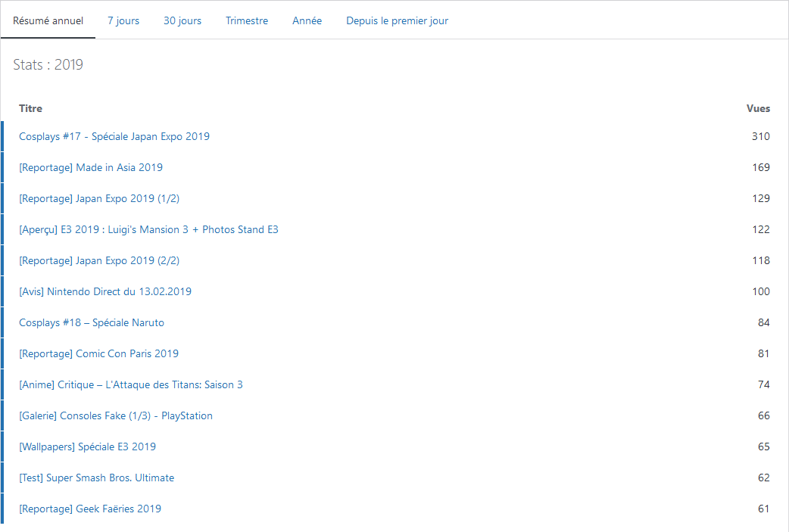This screenshot has height=532, width=789.
Task: Open the Depuis le premier jour tab
Action: pos(397,20)
